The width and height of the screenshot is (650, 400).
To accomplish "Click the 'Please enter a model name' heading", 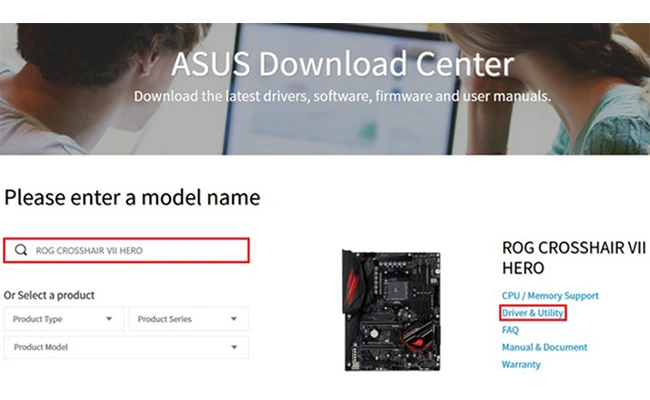I will point(132,198).
